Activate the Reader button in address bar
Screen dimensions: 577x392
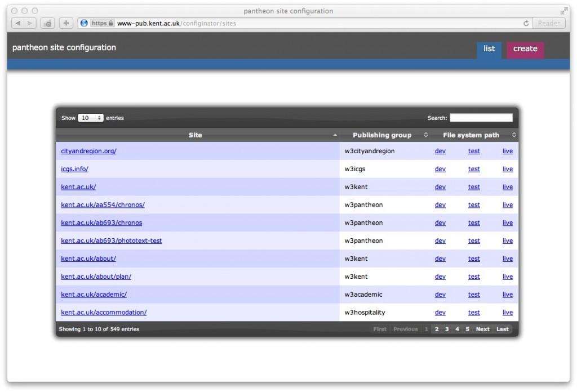coord(549,23)
